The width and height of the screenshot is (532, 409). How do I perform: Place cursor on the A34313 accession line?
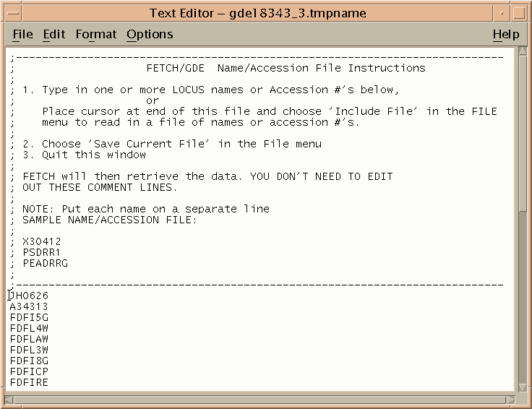tap(29, 306)
